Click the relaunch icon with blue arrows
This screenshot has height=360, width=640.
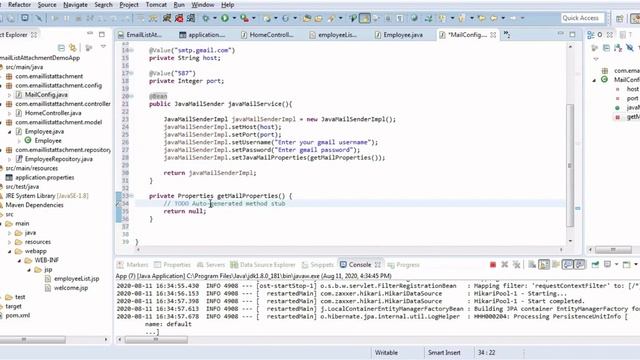191,18
